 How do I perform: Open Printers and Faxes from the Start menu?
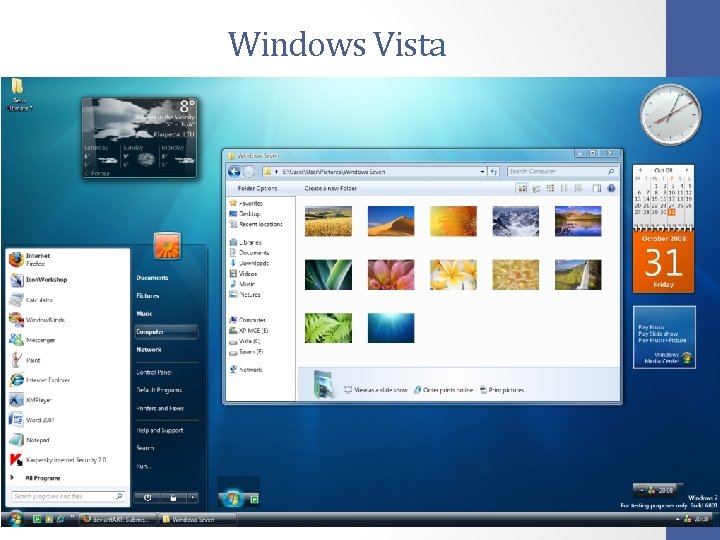coord(160,408)
